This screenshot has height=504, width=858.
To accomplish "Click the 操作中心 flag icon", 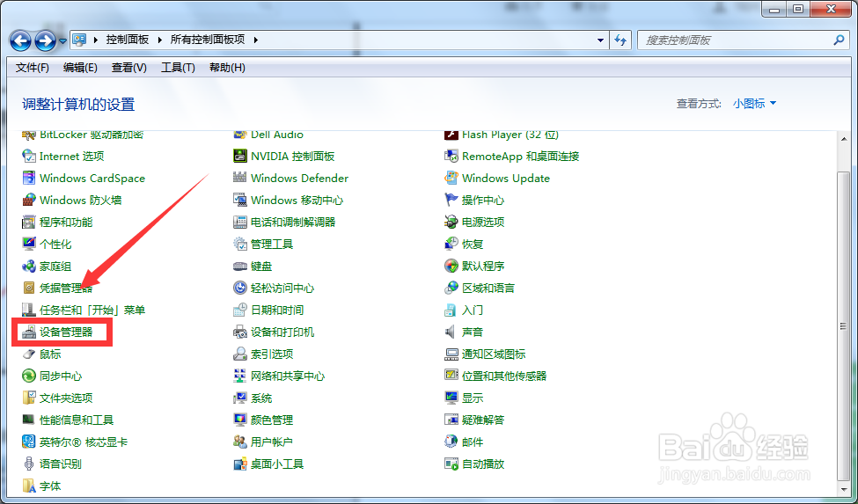I will (451, 200).
